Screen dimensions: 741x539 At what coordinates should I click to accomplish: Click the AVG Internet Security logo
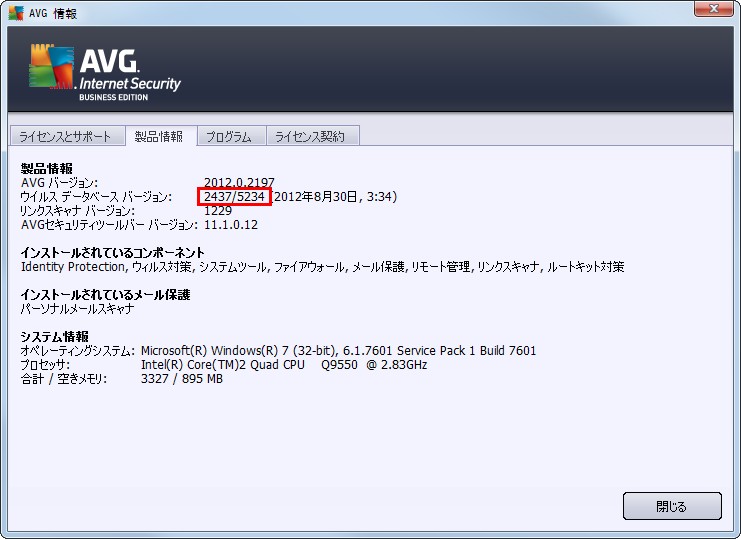[x=105, y=73]
